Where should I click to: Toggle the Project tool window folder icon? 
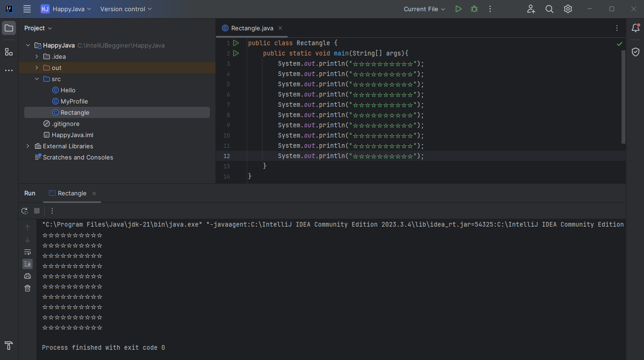click(x=9, y=28)
